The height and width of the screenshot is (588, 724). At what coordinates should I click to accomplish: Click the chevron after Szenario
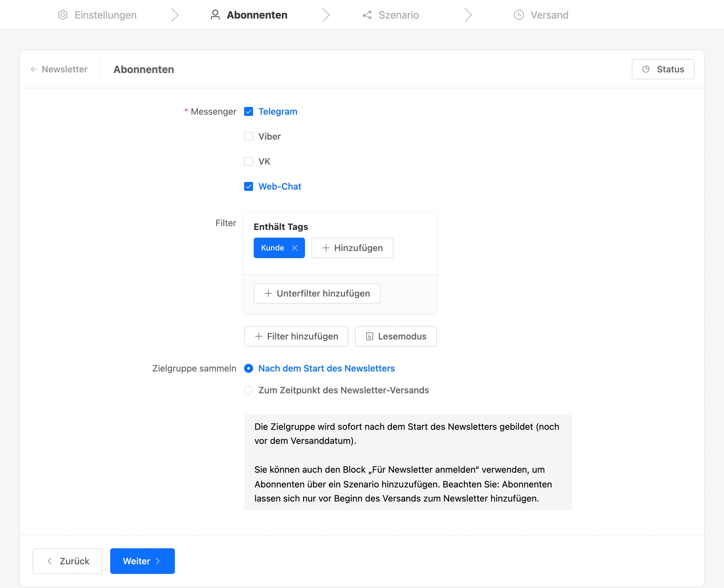click(x=468, y=15)
